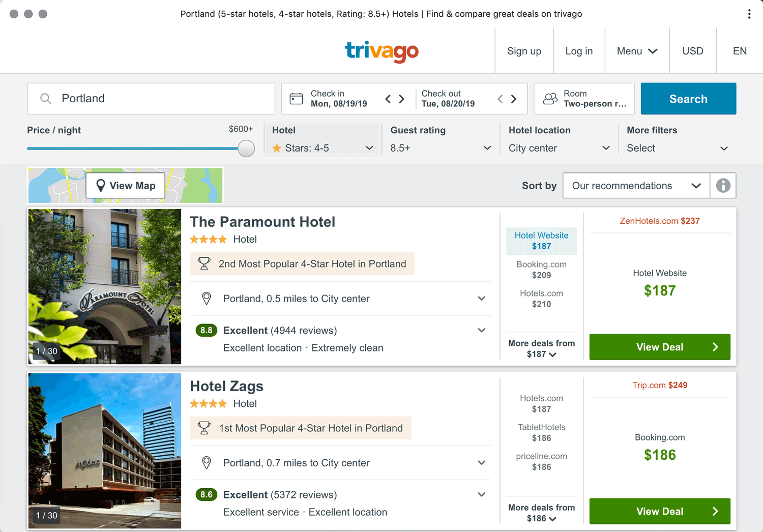Open The Paramount Hotel photo thumbnail

[105, 286]
